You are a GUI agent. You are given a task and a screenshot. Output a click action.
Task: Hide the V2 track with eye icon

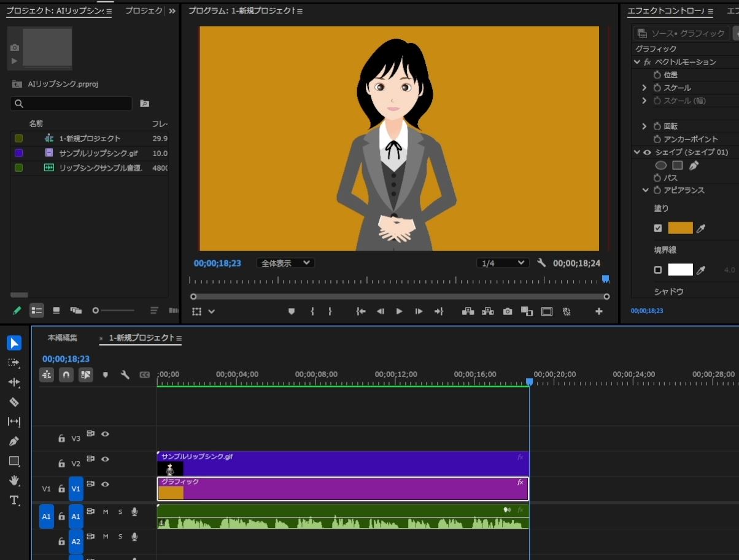click(105, 459)
